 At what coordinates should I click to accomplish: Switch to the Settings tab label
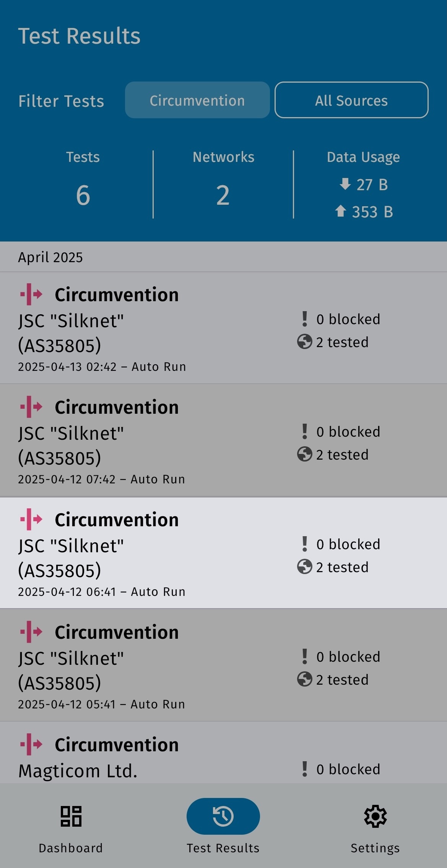click(x=375, y=848)
